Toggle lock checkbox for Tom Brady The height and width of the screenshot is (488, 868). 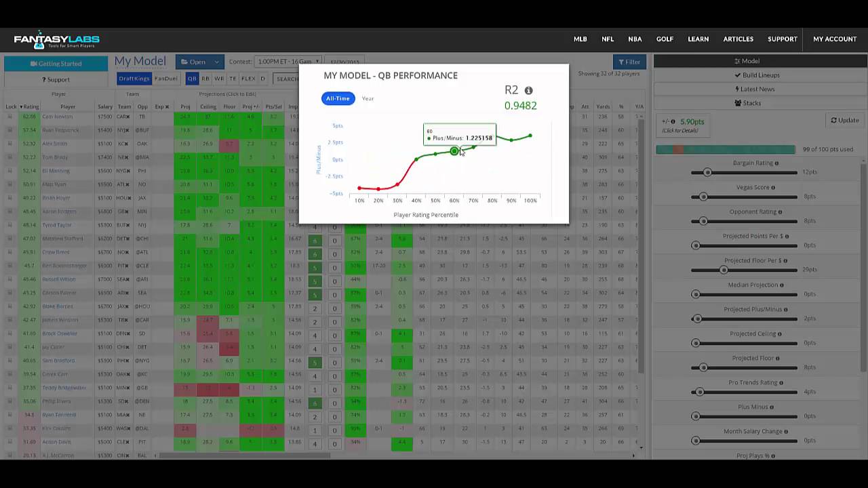[9, 157]
